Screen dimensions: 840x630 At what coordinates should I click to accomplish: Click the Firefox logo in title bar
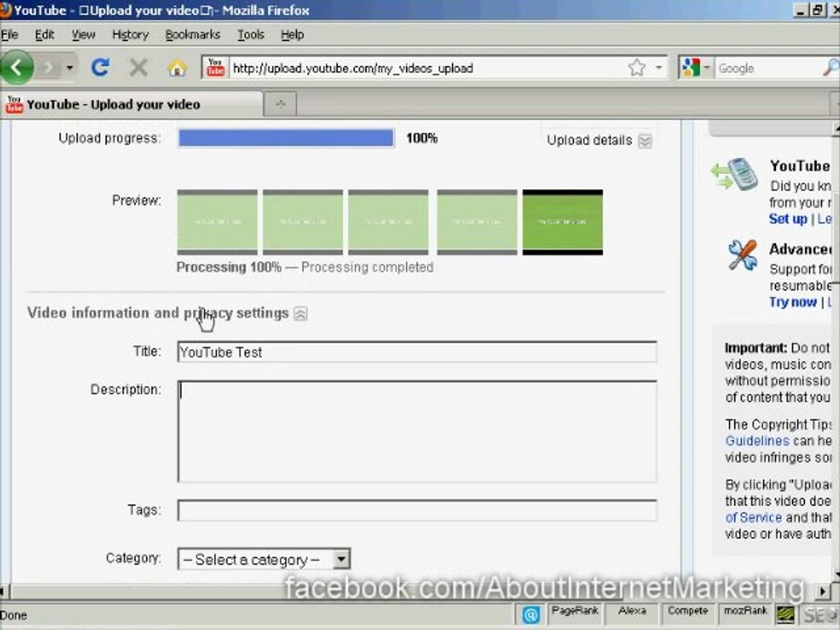5,10
